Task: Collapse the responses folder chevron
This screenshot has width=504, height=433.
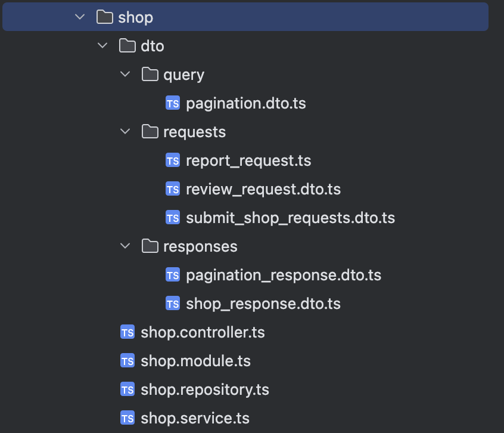Action: click(x=125, y=246)
